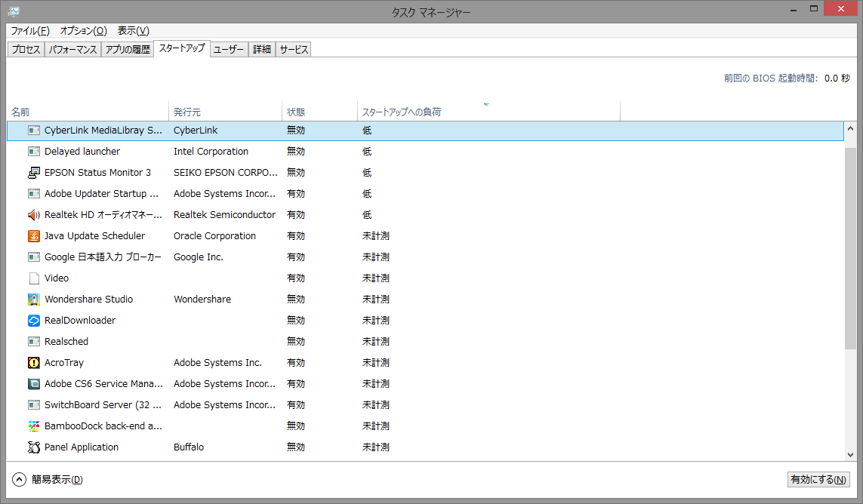Open the 表示(V) menu
Screen dimensions: 863x504
(133, 31)
